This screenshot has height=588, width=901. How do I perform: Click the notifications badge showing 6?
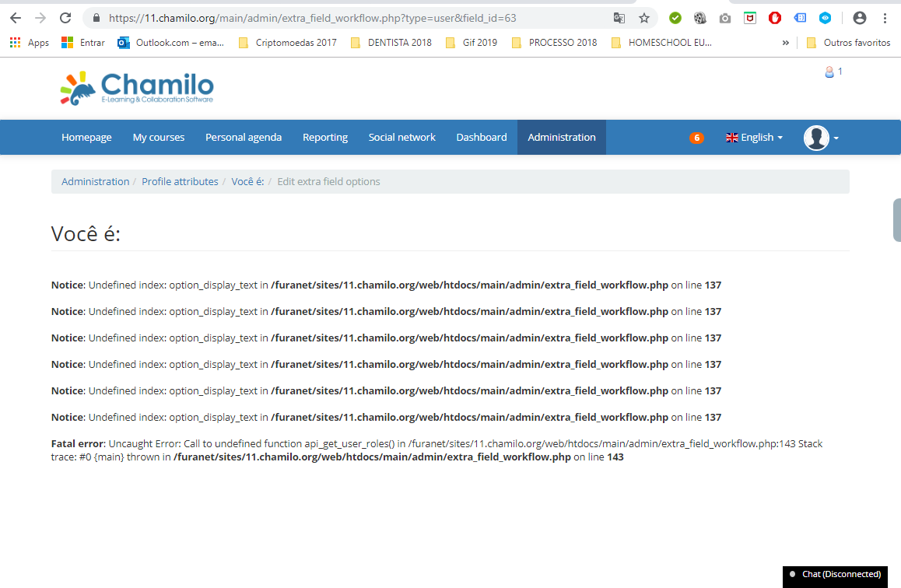click(696, 137)
